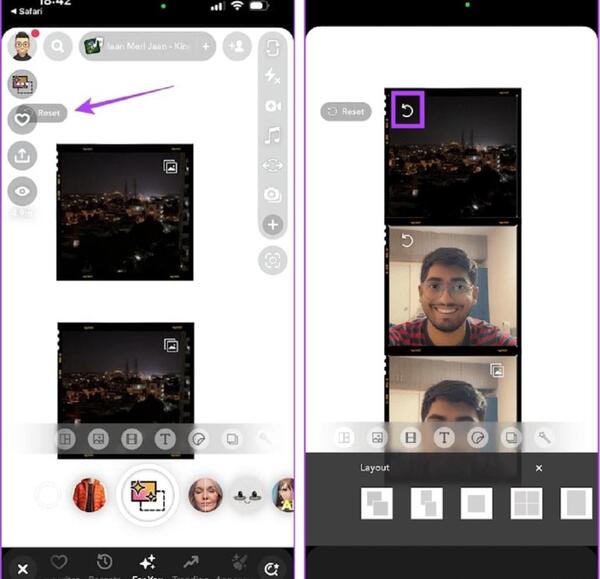Share the lens via upload icon
This screenshot has height=579, width=600.
pos(22,155)
